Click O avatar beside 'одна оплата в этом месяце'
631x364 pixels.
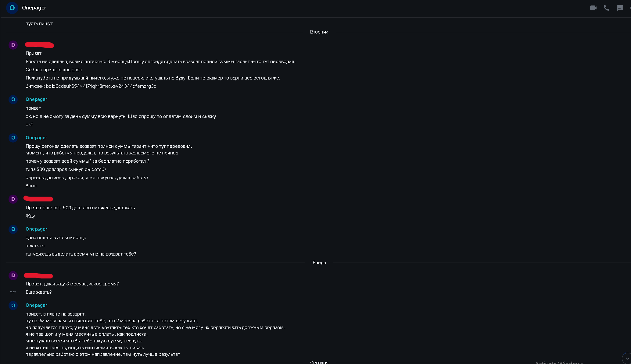[13, 229]
